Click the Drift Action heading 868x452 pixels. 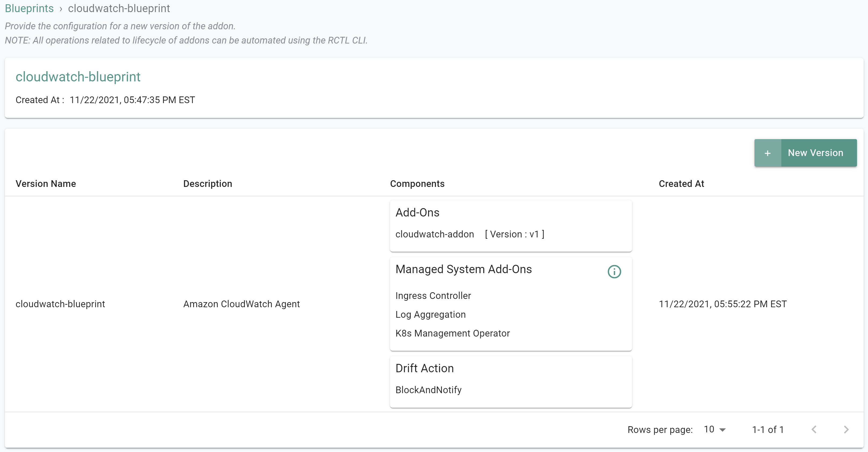(425, 368)
